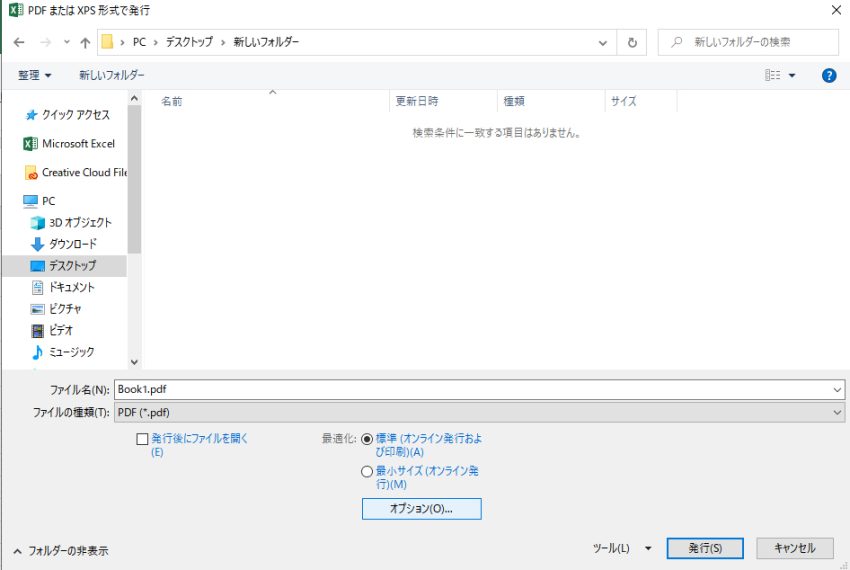
Task: Open the view options dropdown arrow
Action: click(792, 76)
